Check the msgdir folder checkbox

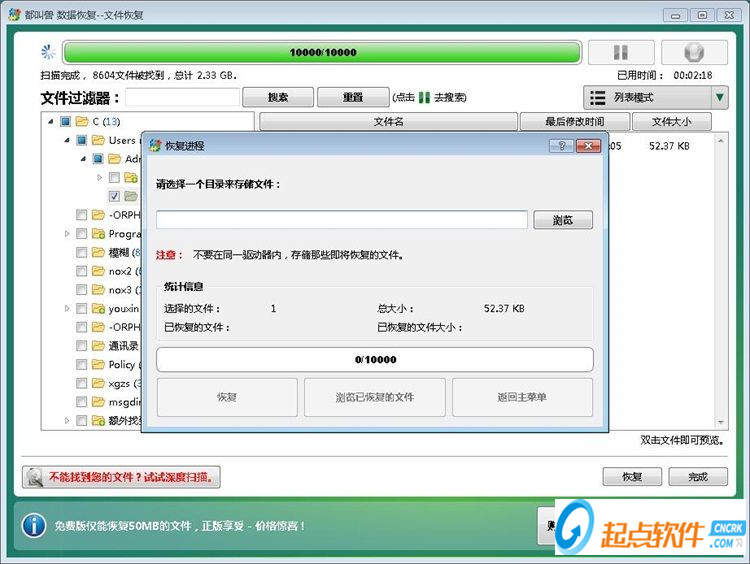coord(82,401)
